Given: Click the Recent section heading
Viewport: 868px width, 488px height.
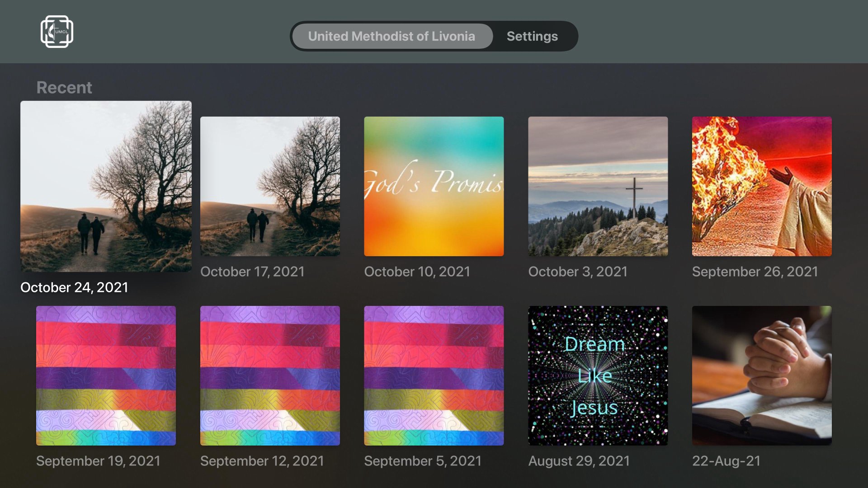Looking at the screenshot, I should coord(64,88).
